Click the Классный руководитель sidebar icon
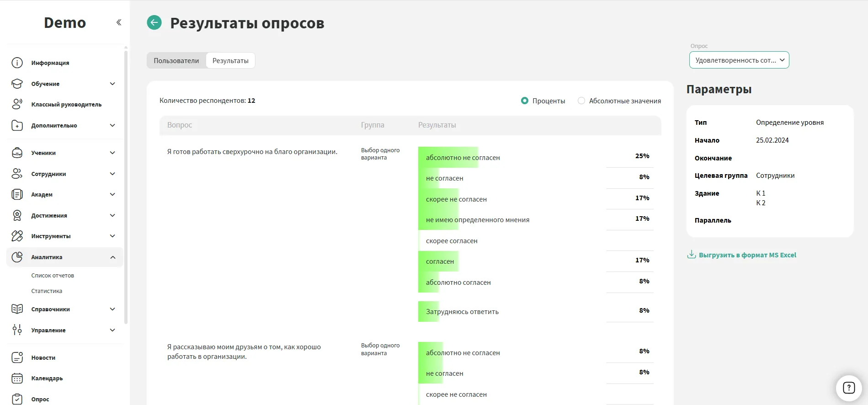868x405 pixels. 17,104
